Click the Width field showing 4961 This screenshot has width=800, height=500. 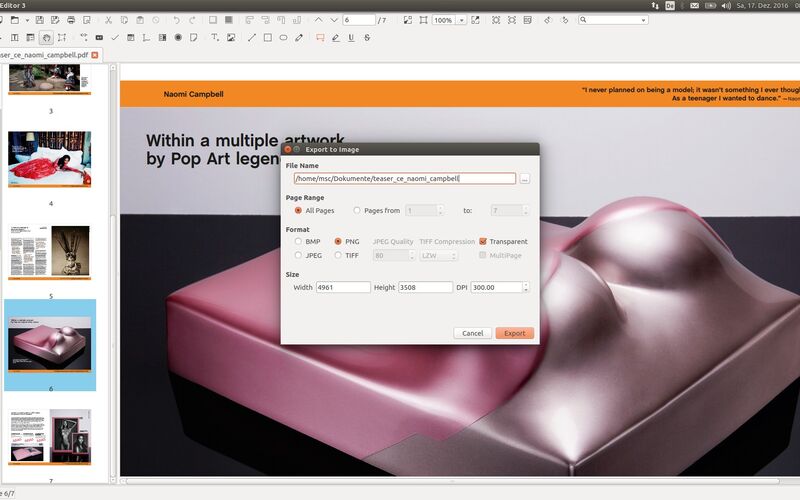tap(343, 287)
